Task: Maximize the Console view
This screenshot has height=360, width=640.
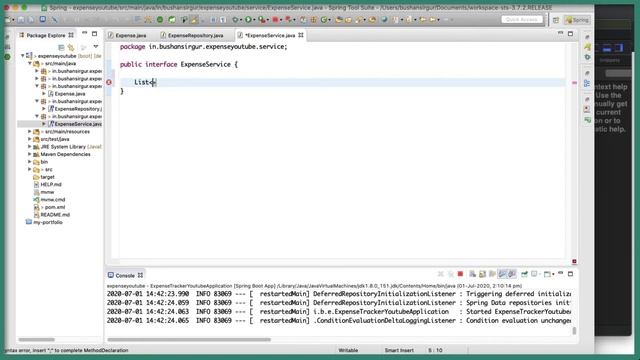Action: tap(570, 274)
